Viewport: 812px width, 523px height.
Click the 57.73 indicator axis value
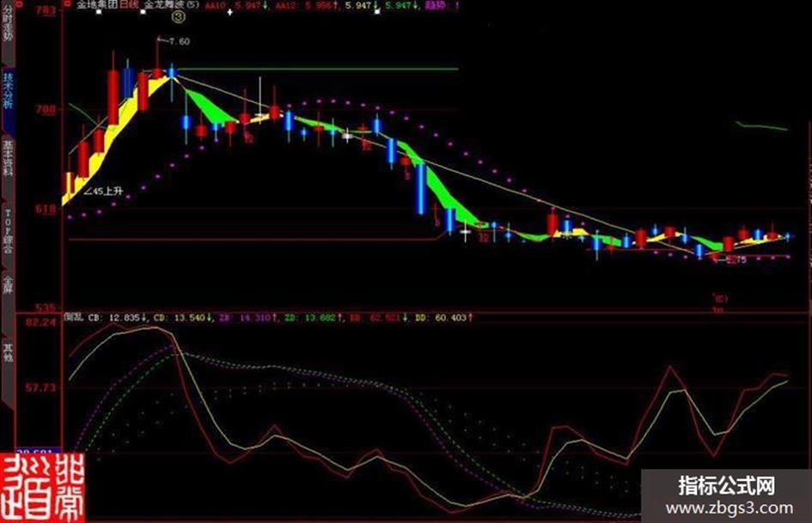(x=40, y=388)
